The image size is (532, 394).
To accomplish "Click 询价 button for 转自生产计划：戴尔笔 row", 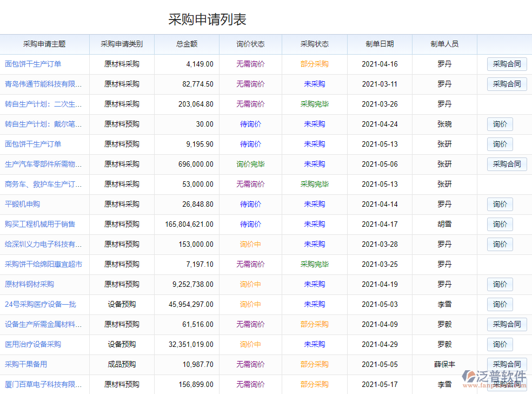I will click(x=500, y=124).
